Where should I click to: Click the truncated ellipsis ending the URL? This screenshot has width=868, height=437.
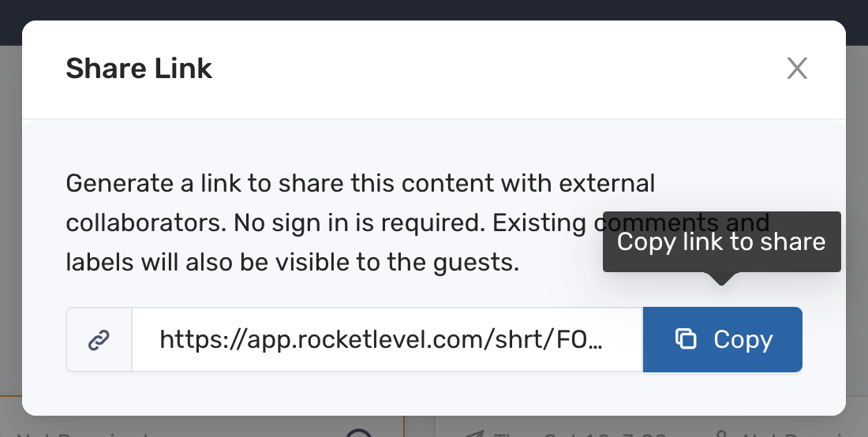coord(594,340)
